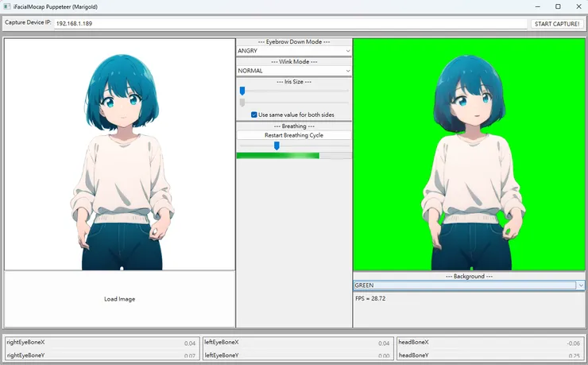588x365 pixels.
Task: Click the Load Image button
Action: click(x=120, y=299)
